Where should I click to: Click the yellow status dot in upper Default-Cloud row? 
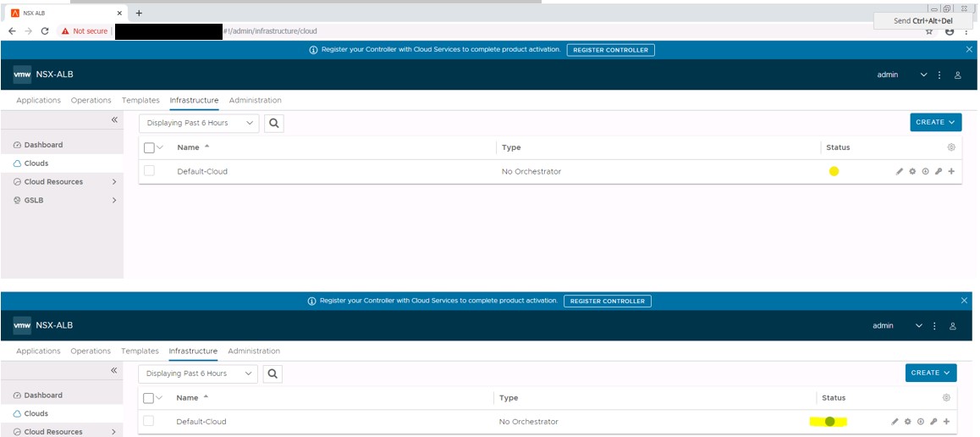[x=834, y=171]
